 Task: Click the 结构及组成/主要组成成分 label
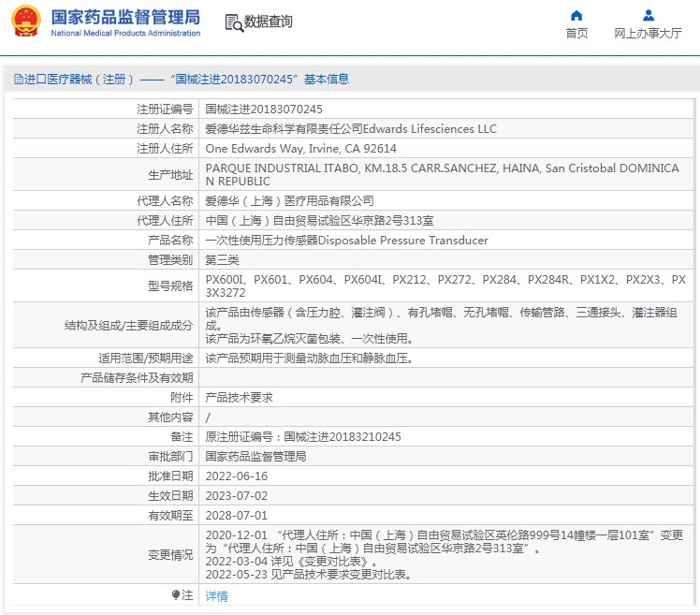(128, 325)
